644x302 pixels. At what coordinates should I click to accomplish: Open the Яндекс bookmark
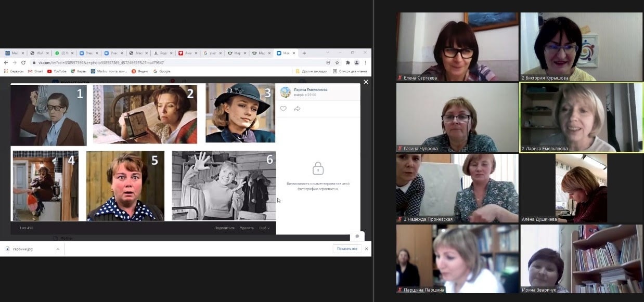pyautogui.click(x=141, y=71)
